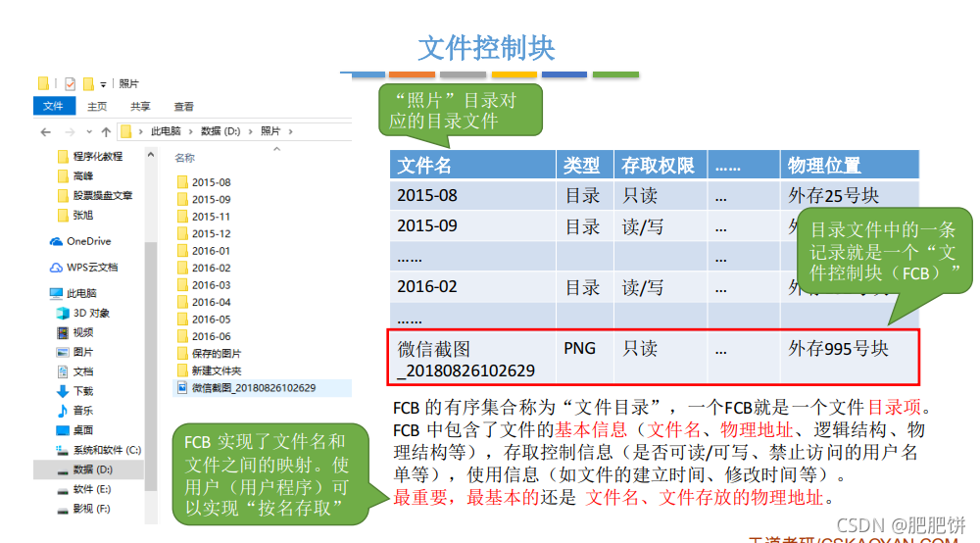
Task: Click 此电脑 in address breadcrumb
Action: [x=166, y=131]
